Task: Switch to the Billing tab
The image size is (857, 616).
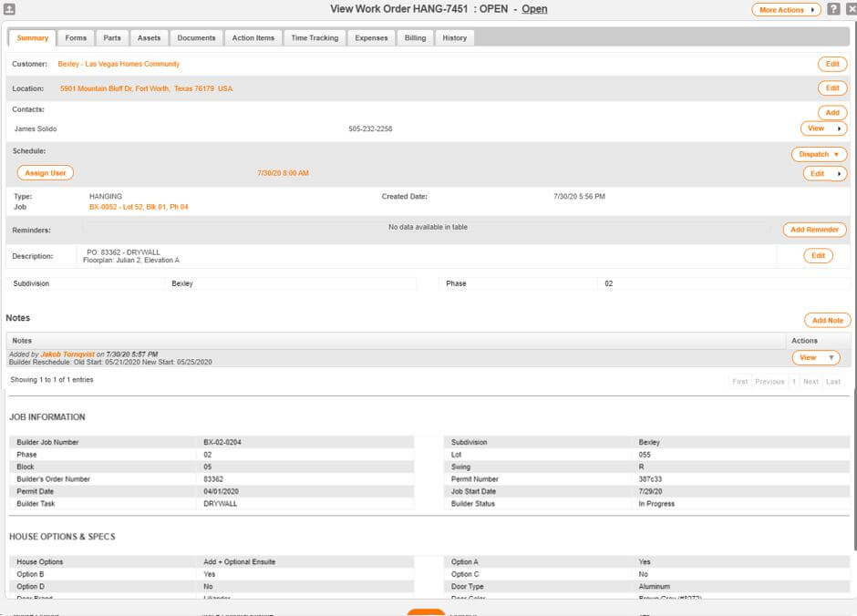Action: [415, 37]
